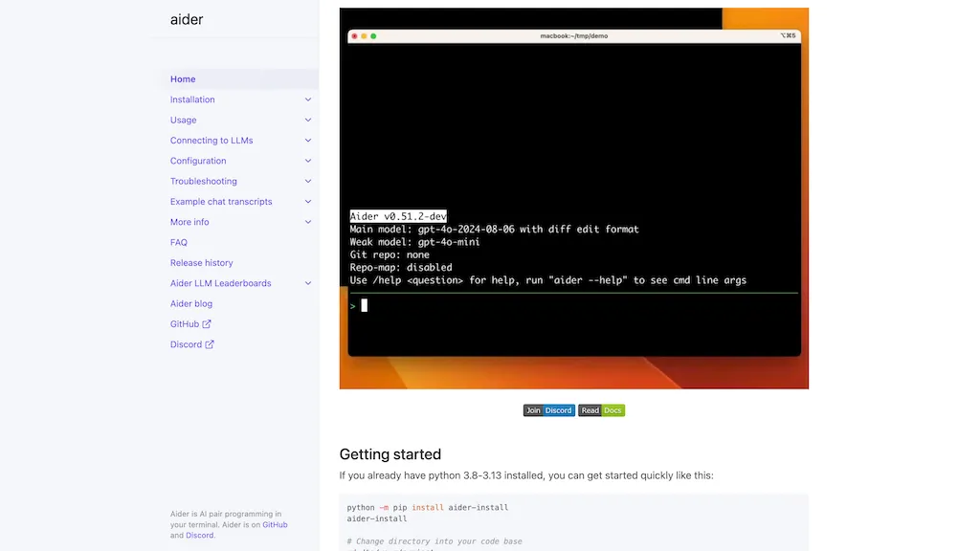Click the 'Use /help <question>' terminal line

547,280
